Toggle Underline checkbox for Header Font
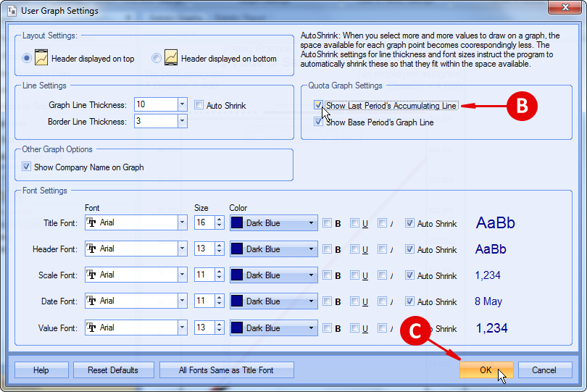This screenshot has width=587, height=392. click(355, 249)
